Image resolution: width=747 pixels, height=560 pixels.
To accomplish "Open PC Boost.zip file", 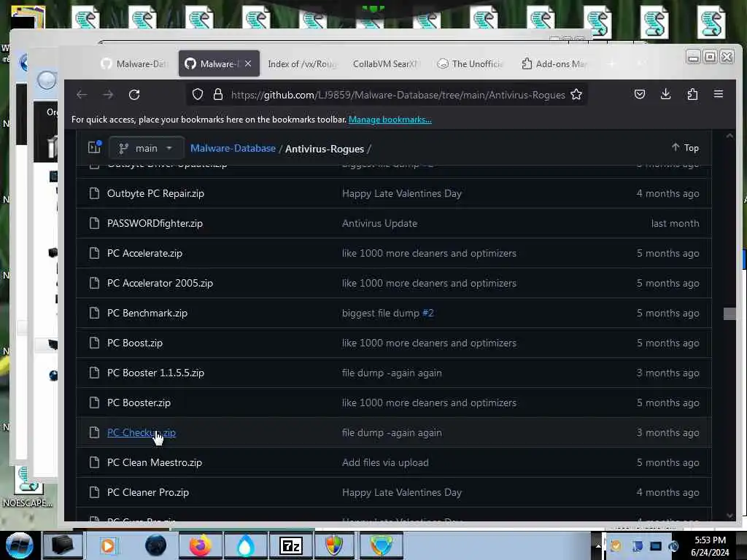I will point(134,343).
